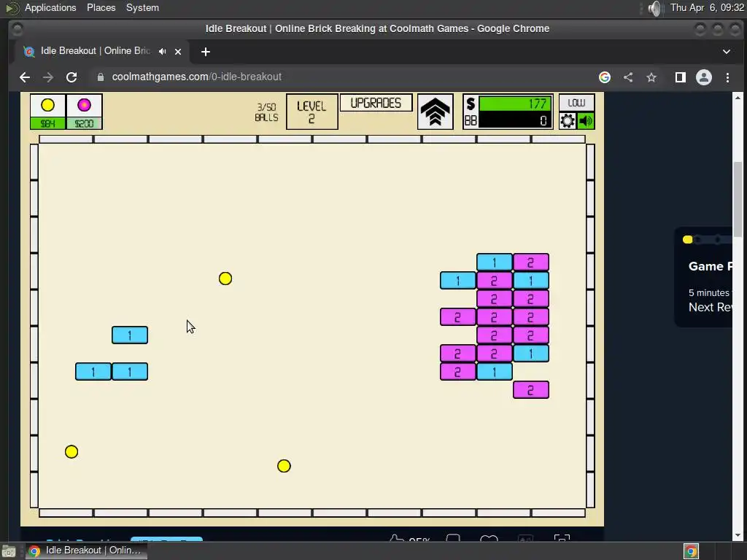The width and height of the screenshot is (747, 560).
Task: Go back to the previous page
Action: click(25, 77)
